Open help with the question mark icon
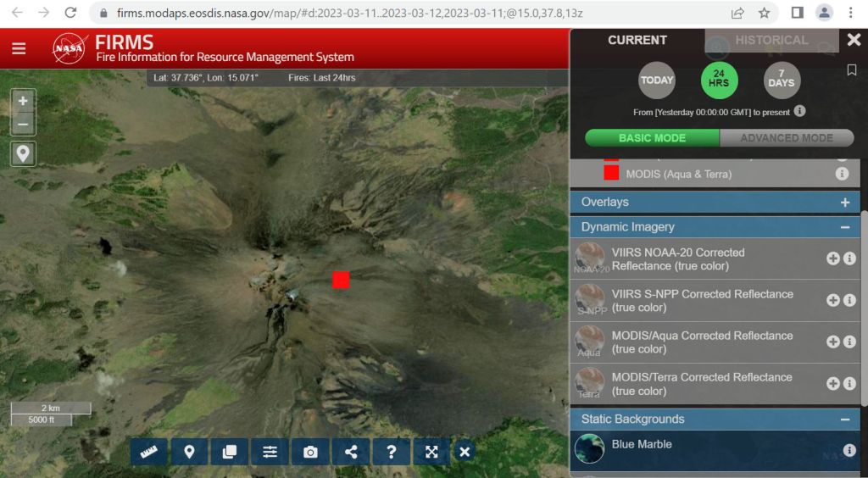This screenshot has width=868, height=478. click(x=391, y=452)
